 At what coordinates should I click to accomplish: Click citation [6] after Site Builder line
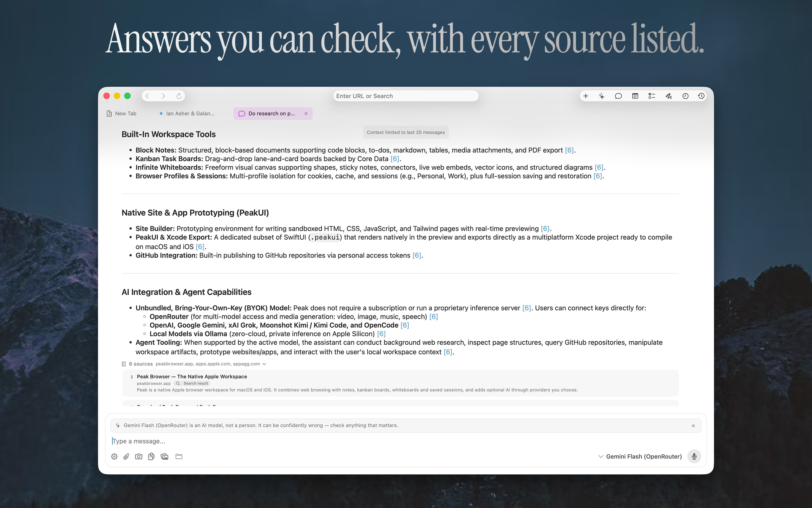(x=545, y=229)
